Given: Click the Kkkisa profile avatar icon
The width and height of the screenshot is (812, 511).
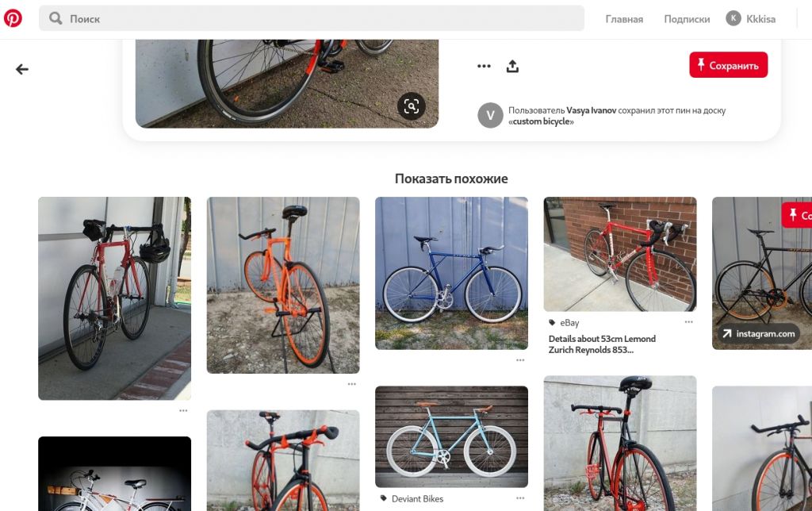Looking at the screenshot, I should [733, 18].
